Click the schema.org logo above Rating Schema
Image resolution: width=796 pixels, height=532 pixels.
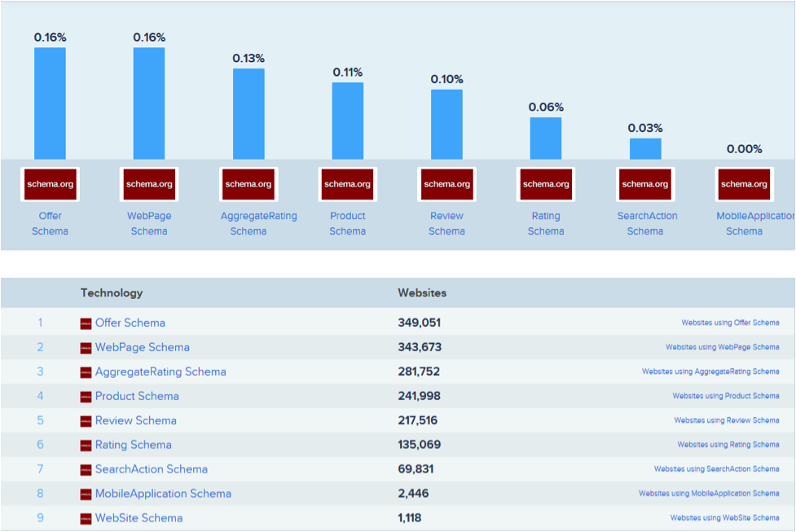[546, 184]
